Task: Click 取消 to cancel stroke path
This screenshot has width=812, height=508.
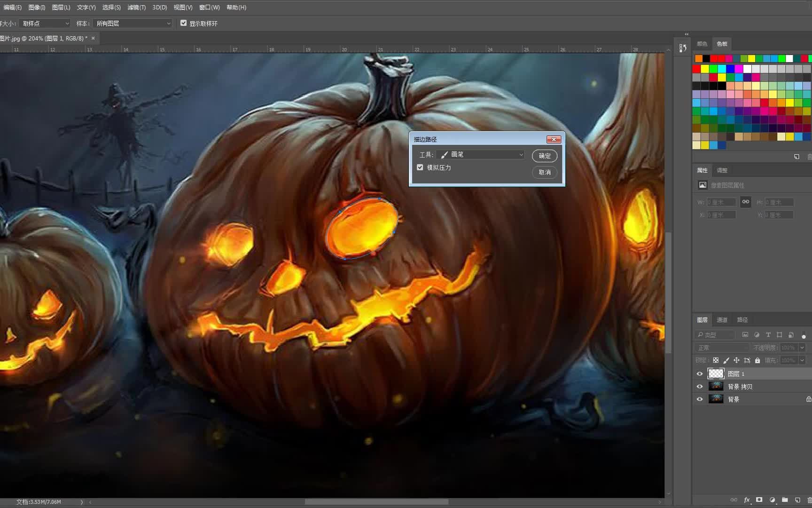Action: click(x=545, y=172)
